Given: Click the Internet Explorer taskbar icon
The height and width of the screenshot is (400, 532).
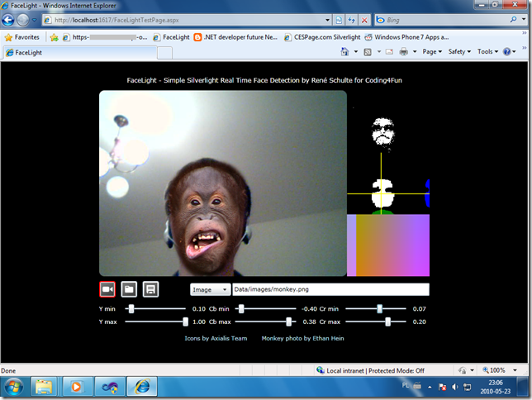Looking at the screenshot, I should pos(144,385).
